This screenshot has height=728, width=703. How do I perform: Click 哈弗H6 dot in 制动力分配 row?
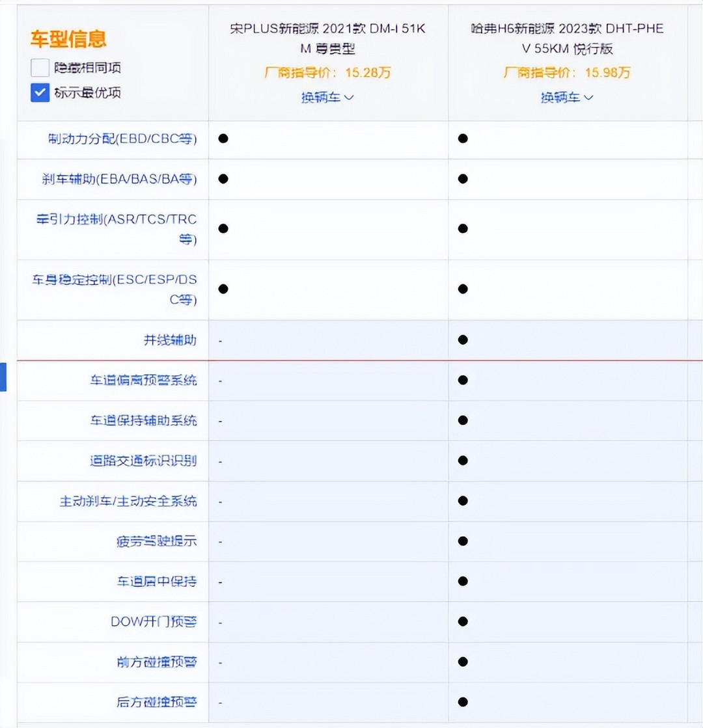point(463,139)
